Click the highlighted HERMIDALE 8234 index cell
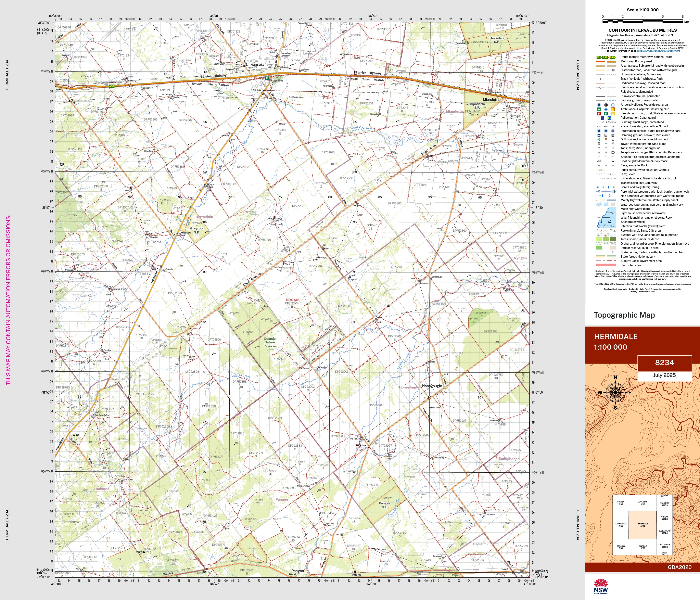This screenshot has height=600, width=700. click(642, 525)
